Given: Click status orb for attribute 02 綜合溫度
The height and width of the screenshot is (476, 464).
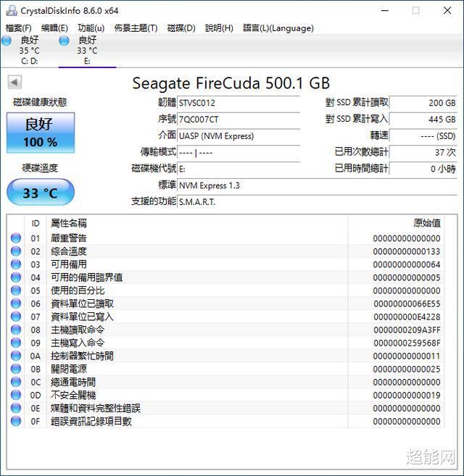Looking at the screenshot, I should [x=16, y=251].
